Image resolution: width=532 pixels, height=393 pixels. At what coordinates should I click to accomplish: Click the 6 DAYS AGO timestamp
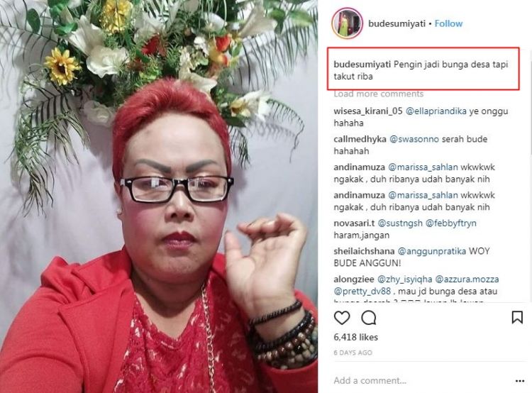[x=353, y=353]
